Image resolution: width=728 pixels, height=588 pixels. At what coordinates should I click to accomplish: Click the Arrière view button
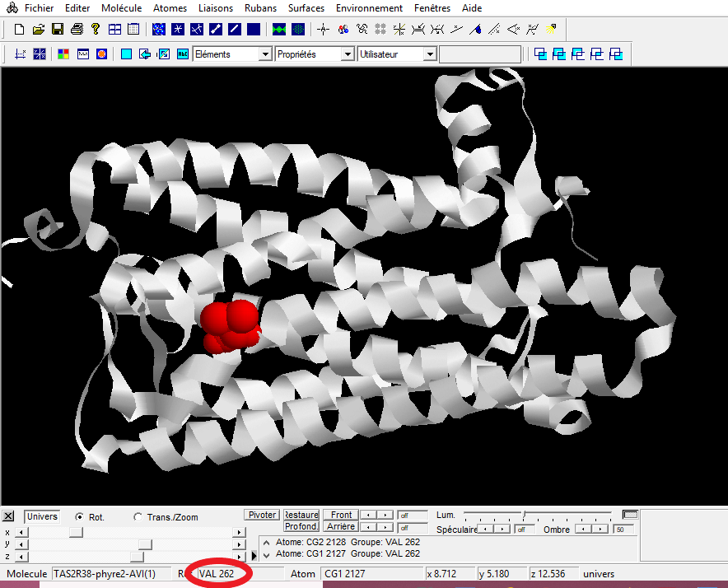point(341,526)
